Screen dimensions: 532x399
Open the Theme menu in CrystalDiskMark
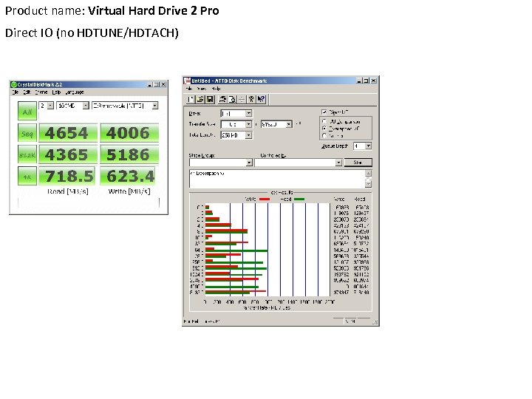(41, 92)
